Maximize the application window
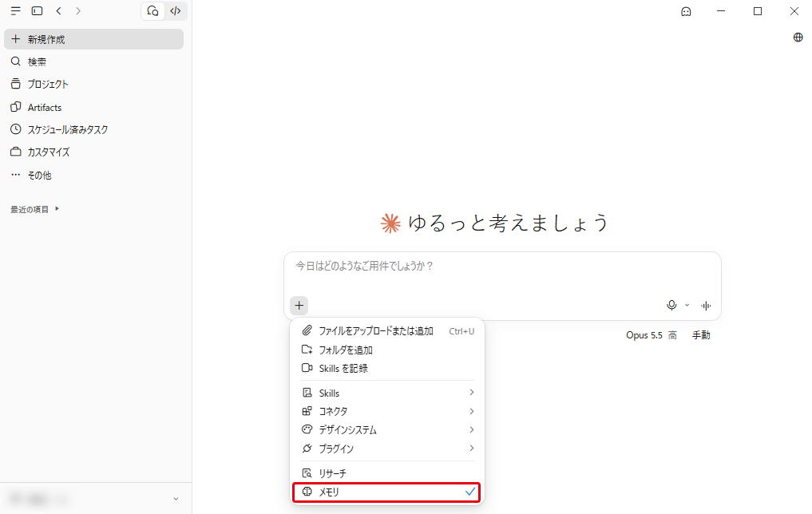This screenshot has width=812, height=514. [758, 11]
